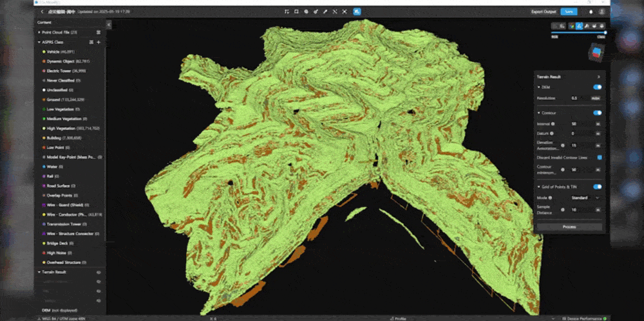This screenshot has height=321, width=644.
Task: Toggle visibility eye for Terrain Result header
Action: pos(99,271)
